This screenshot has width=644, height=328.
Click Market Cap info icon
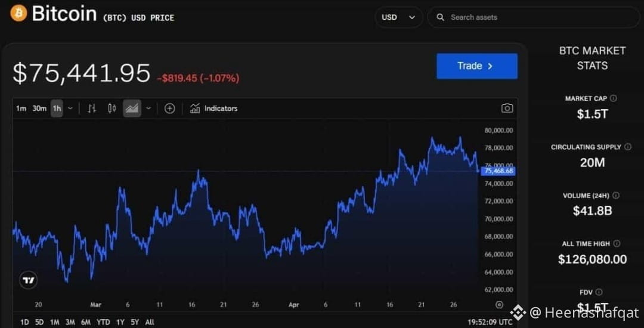pos(613,98)
